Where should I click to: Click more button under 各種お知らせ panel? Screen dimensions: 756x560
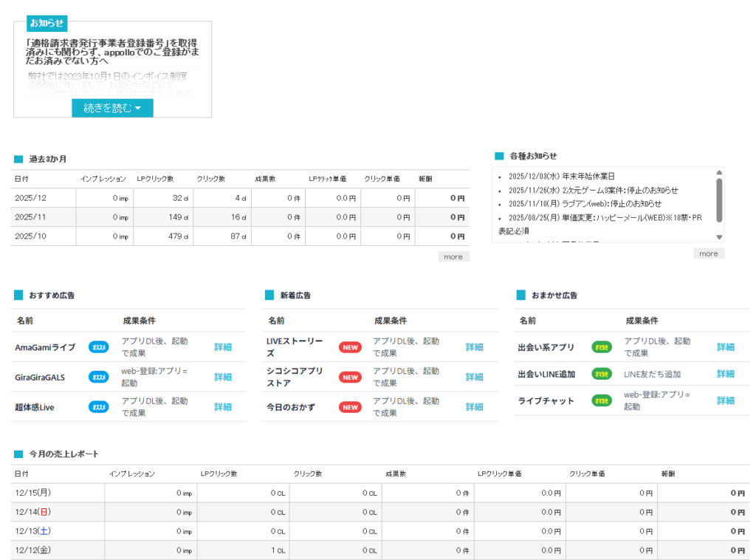[708, 253]
